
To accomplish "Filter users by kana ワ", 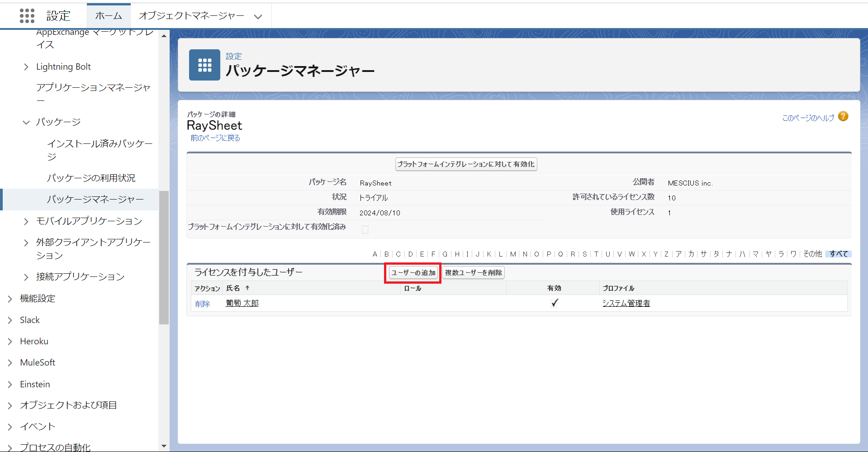I will [x=793, y=254].
